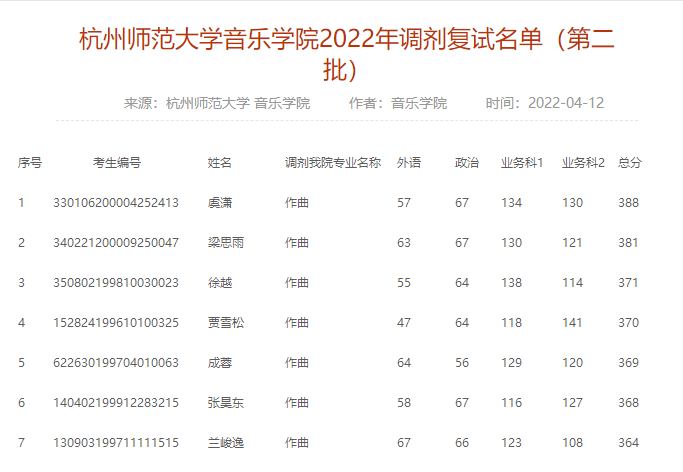Click the page title about 调剂复试名单

(347, 54)
